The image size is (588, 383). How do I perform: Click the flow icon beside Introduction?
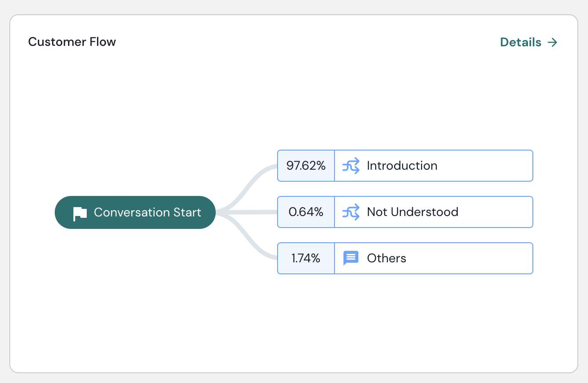[x=350, y=166]
